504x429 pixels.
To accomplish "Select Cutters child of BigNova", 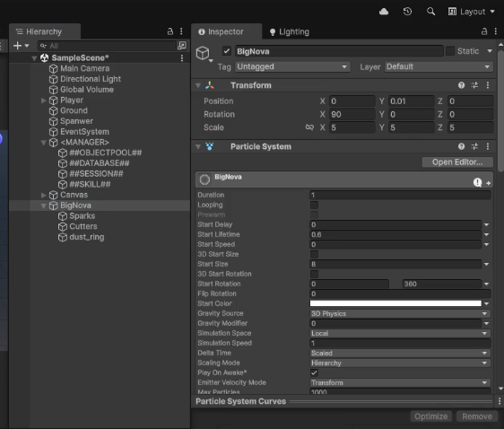I will (x=83, y=227).
